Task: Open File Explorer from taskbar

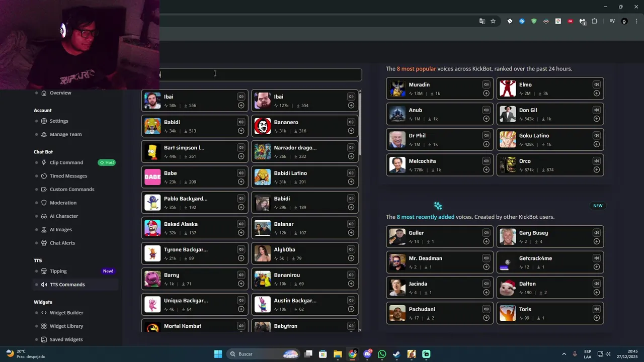Action: [338, 354]
